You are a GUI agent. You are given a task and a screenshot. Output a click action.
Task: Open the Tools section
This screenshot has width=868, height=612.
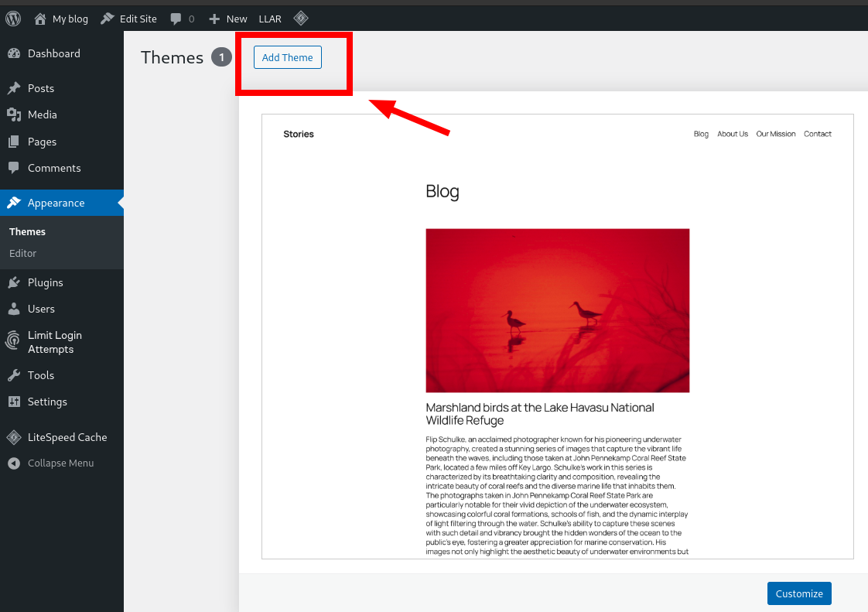point(40,375)
